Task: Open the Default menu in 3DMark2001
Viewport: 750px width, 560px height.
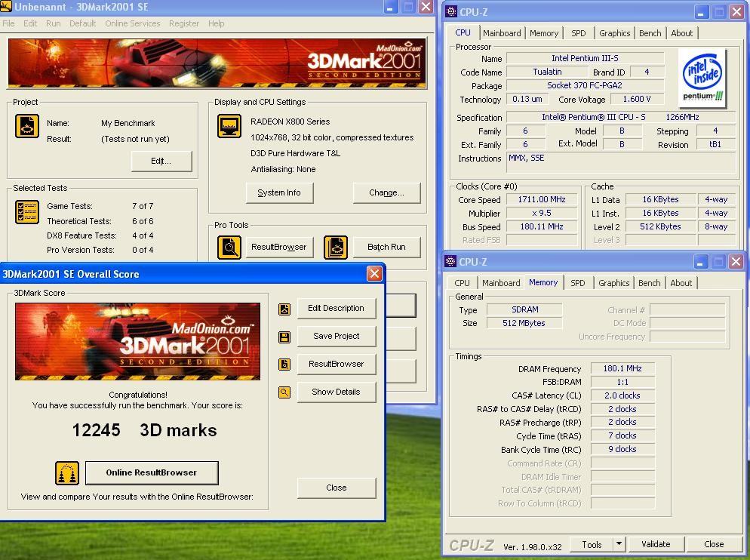Action: click(82, 23)
